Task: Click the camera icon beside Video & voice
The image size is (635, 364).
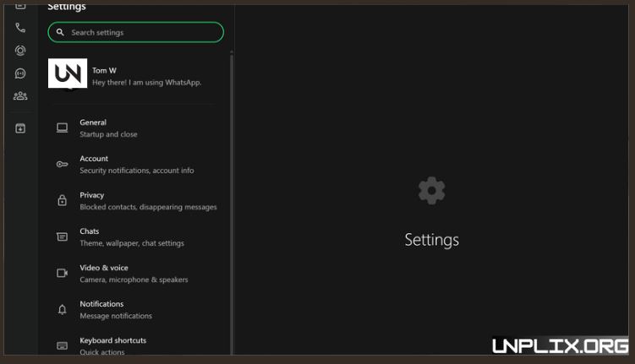Action: tap(62, 273)
